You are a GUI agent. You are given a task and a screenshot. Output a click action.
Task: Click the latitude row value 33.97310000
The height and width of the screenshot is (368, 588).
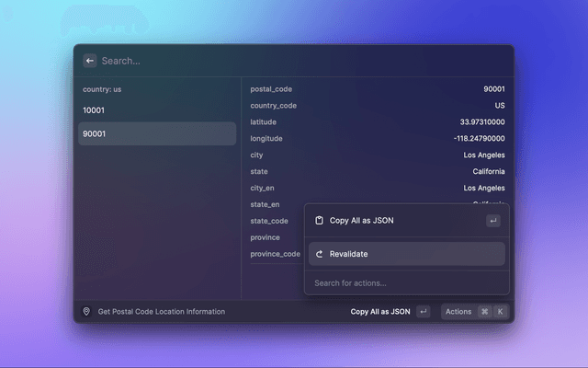[481, 122]
